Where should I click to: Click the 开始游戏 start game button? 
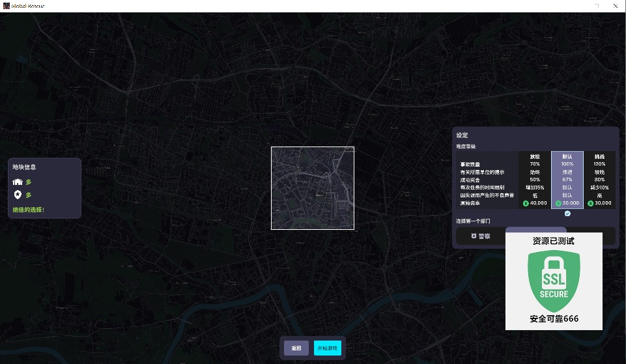(328, 348)
